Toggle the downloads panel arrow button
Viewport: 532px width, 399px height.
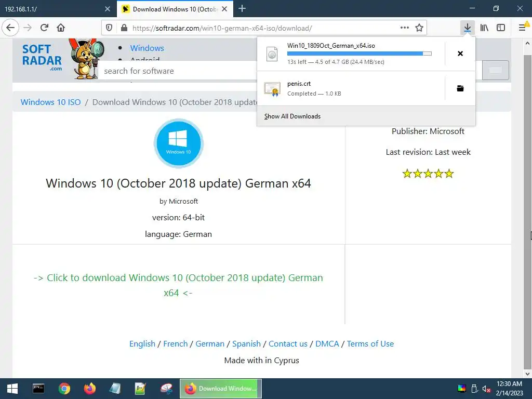[468, 28]
